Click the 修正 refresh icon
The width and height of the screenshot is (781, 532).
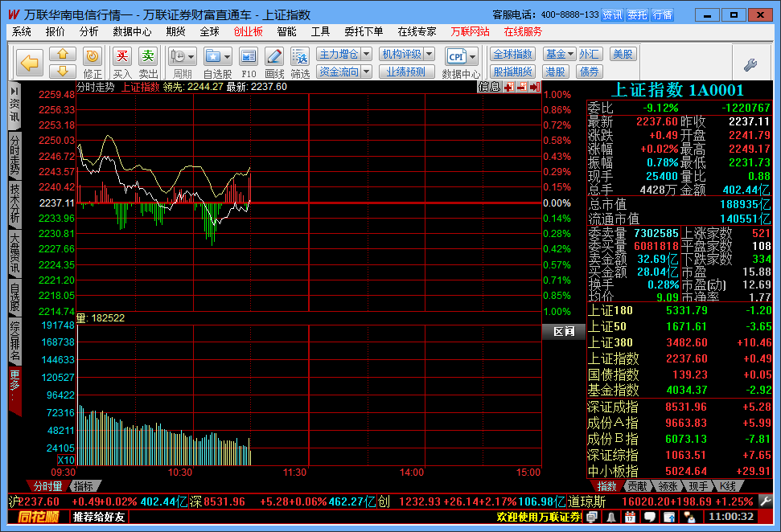[x=92, y=56]
